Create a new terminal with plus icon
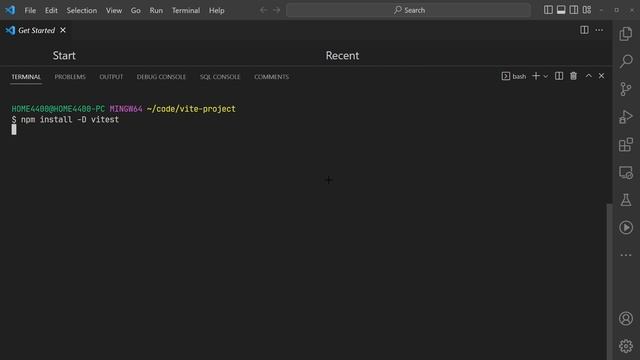Viewport: 640px width, 360px height. (536, 76)
